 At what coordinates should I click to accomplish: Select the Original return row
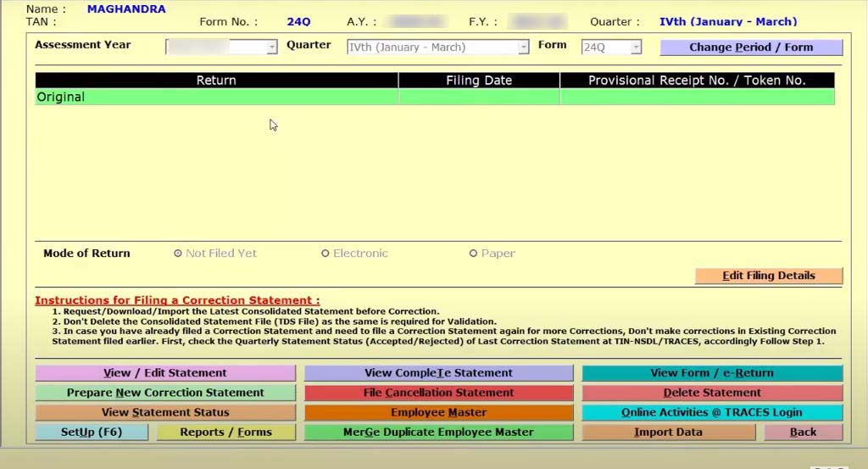[216, 98]
